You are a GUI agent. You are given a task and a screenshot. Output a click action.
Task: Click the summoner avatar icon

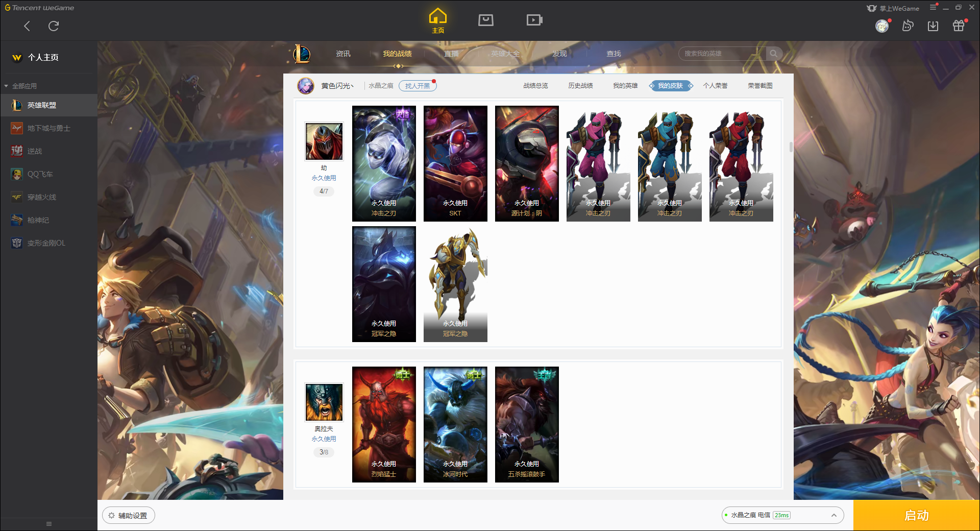click(x=306, y=86)
